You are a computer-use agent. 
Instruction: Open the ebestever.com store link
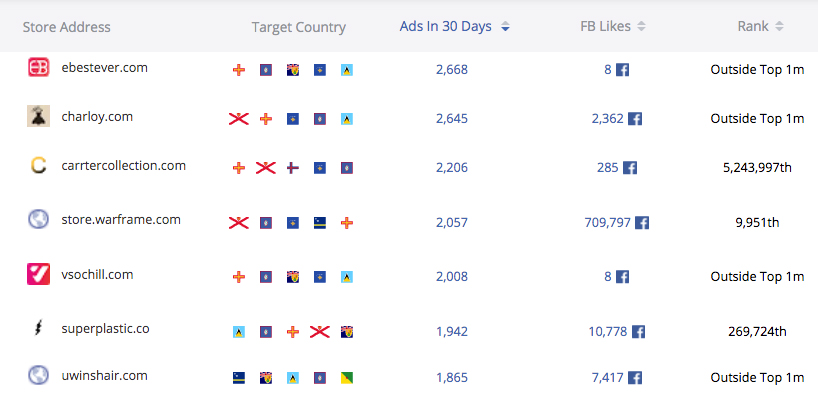104,67
